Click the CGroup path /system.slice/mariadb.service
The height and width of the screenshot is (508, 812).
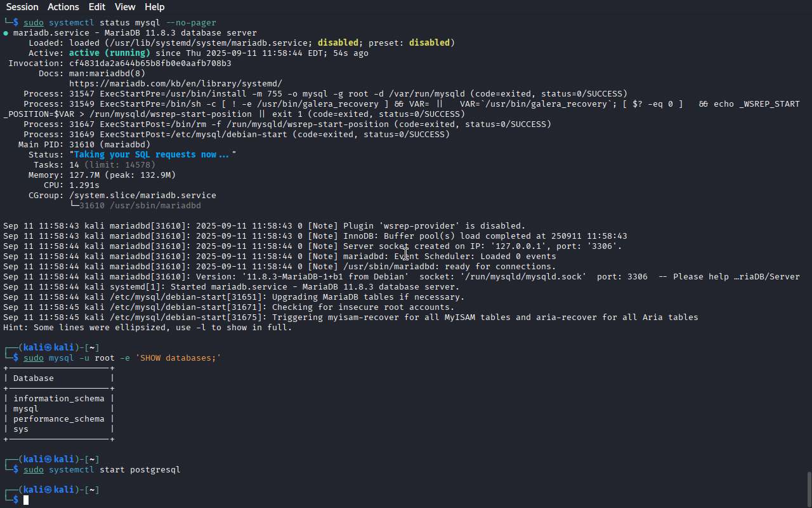tap(143, 196)
